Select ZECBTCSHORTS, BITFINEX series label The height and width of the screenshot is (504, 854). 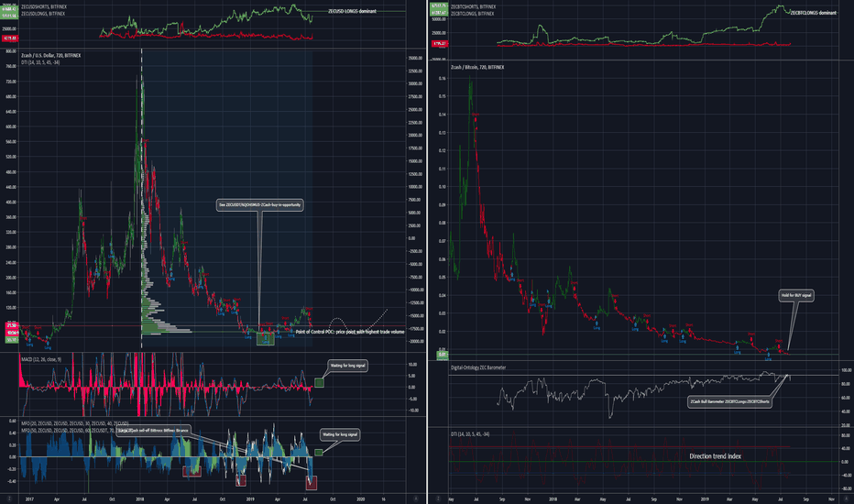coord(474,7)
